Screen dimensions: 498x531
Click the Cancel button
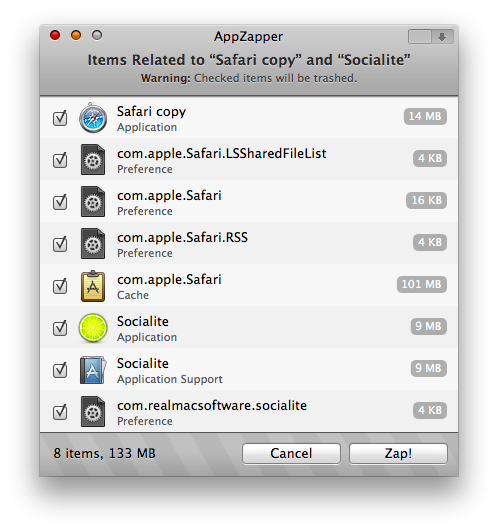tap(291, 453)
